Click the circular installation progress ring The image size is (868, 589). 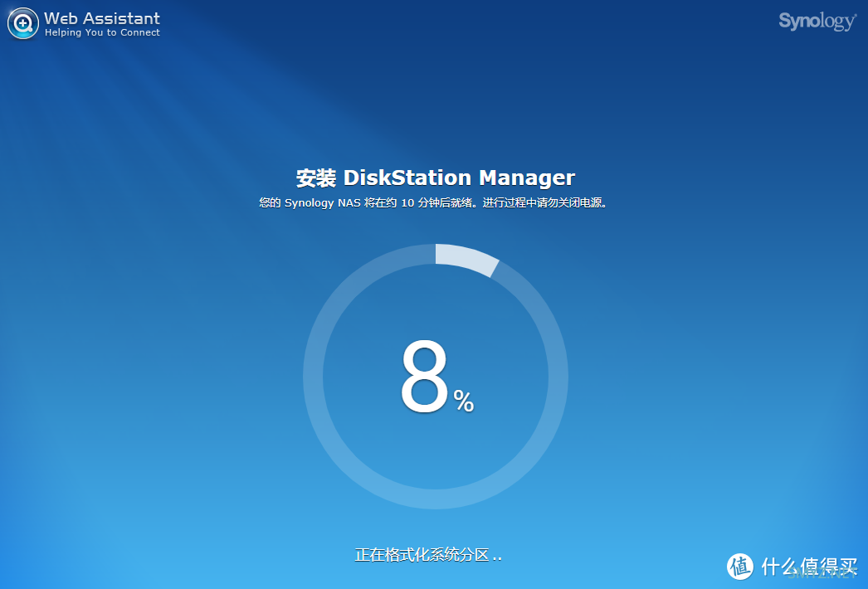pos(436,377)
